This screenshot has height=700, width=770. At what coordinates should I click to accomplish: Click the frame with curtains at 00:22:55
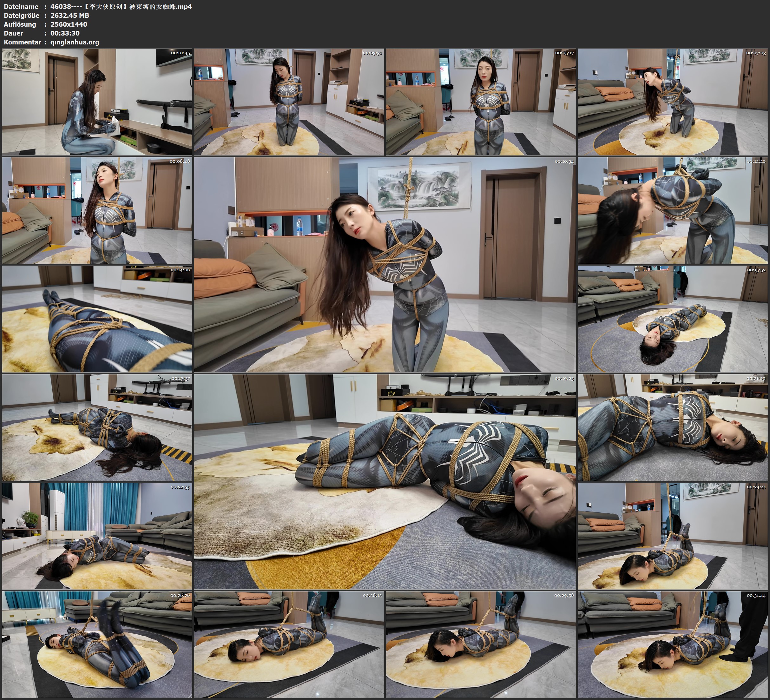click(x=97, y=536)
